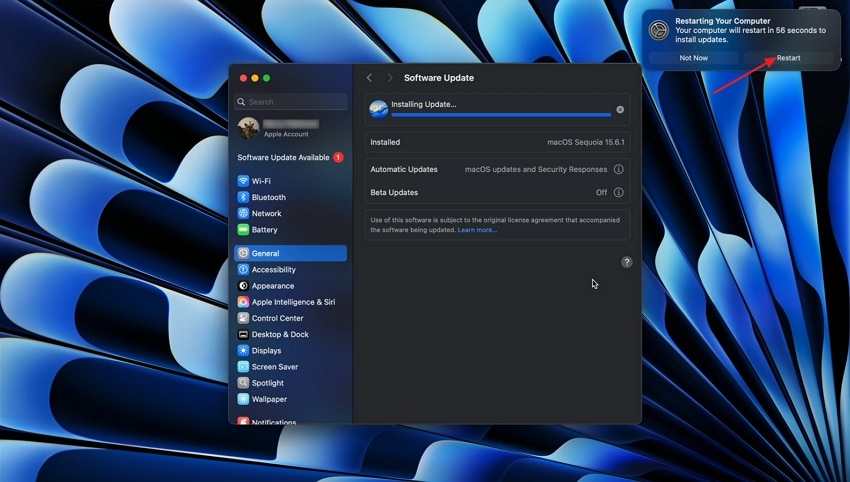Click the Apple Account profile picture
The width and height of the screenshot is (850, 482).
(x=248, y=128)
